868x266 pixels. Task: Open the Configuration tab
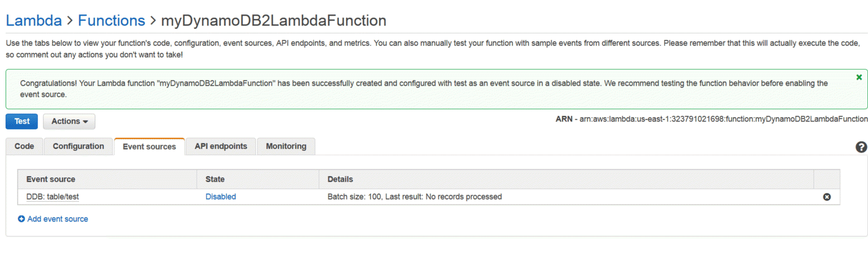click(x=78, y=146)
